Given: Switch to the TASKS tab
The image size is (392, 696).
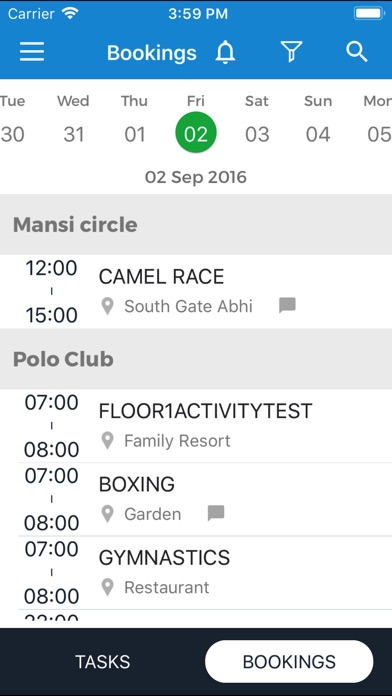Looking at the screenshot, I should click(103, 662).
